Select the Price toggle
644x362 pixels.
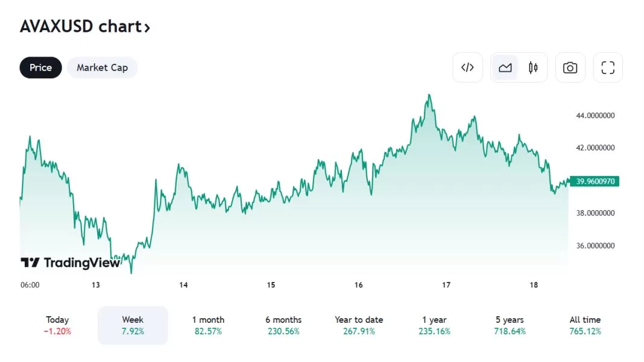pyautogui.click(x=40, y=67)
